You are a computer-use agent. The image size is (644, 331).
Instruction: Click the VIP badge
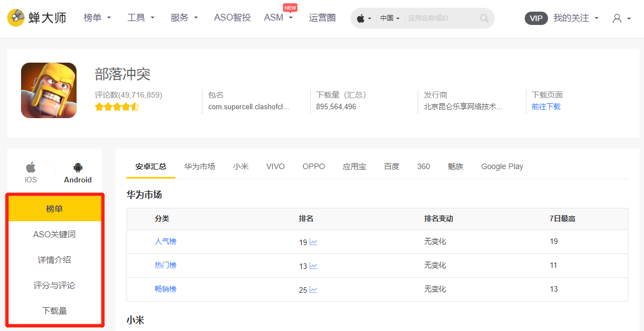(536, 18)
